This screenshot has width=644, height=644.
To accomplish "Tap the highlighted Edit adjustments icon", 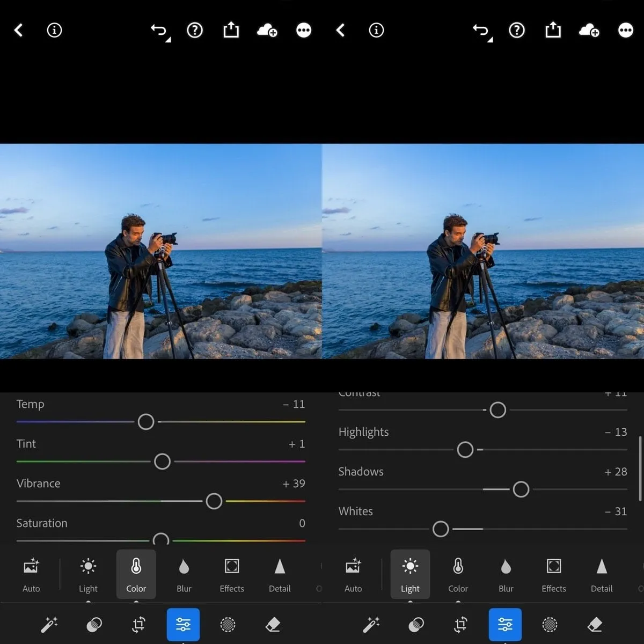I will [x=183, y=625].
